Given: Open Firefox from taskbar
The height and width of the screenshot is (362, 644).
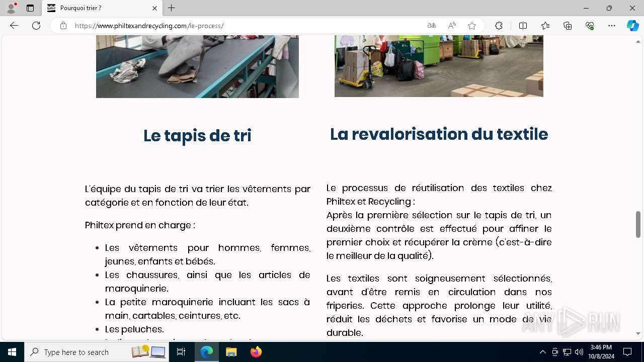Looking at the screenshot, I should click(256, 352).
